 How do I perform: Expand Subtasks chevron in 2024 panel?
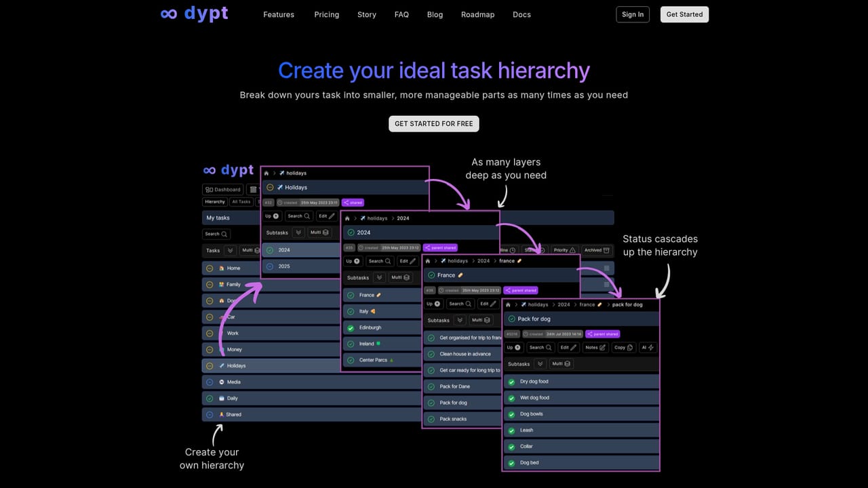pos(379,277)
